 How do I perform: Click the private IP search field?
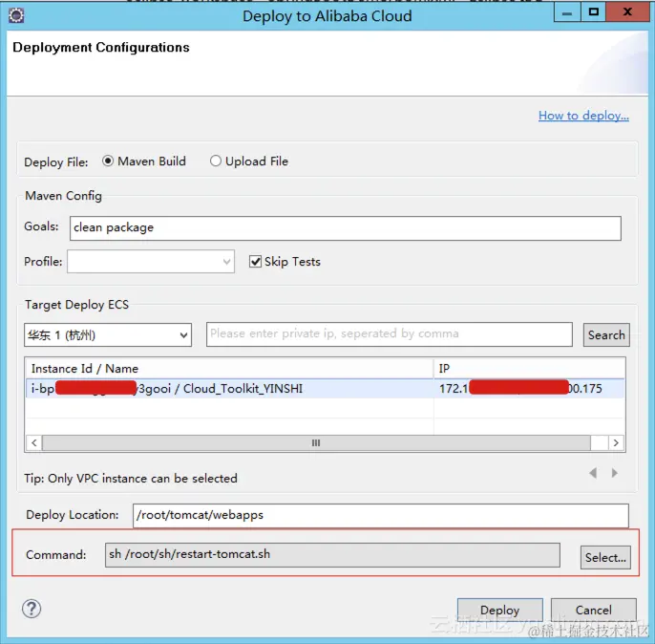[390, 334]
